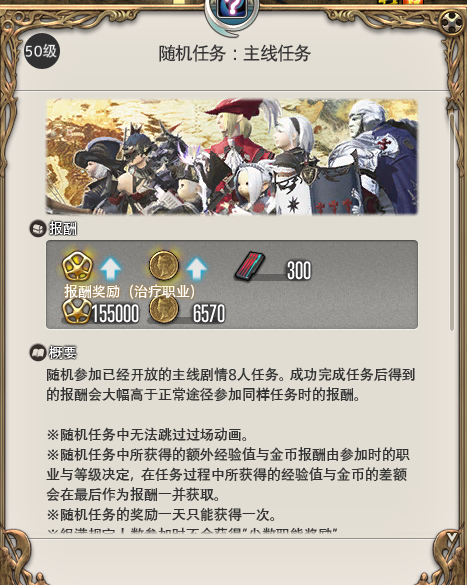Select the glowing experience bonus icon

[77, 266]
